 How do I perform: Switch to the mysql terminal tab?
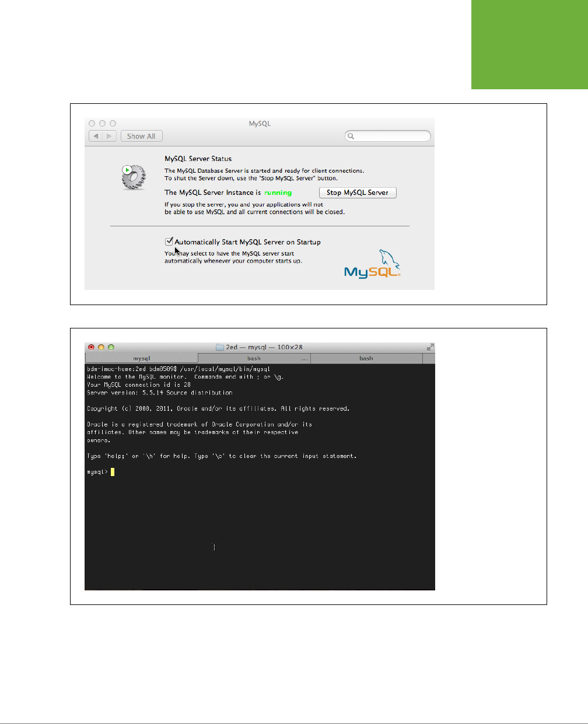(x=142, y=358)
